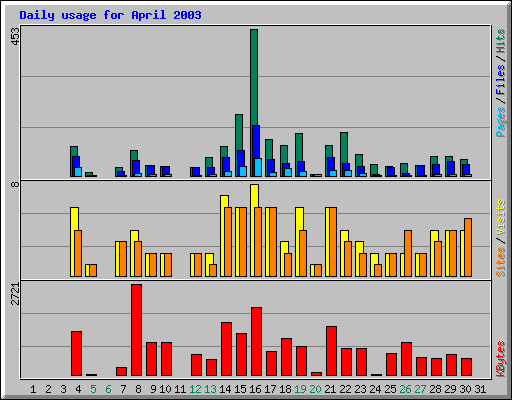Select green weekend day label 26
This screenshot has height=400, width=512.
(x=405, y=389)
